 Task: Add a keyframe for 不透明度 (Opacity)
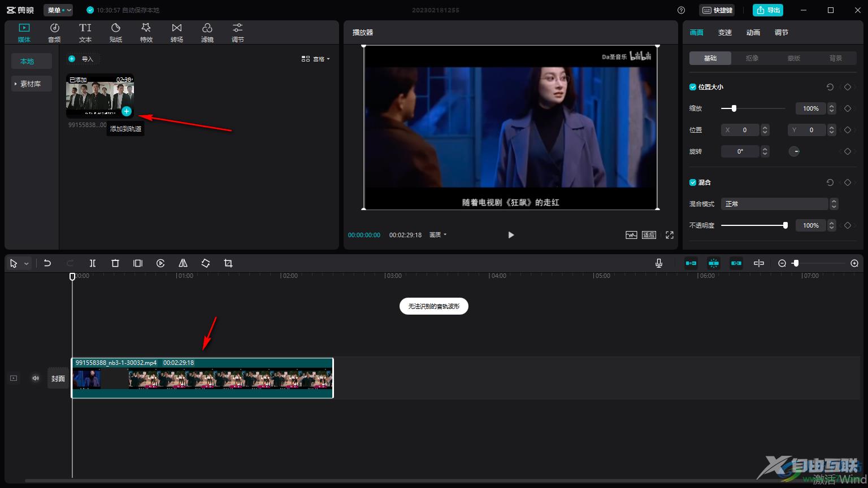(x=847, y=225)
